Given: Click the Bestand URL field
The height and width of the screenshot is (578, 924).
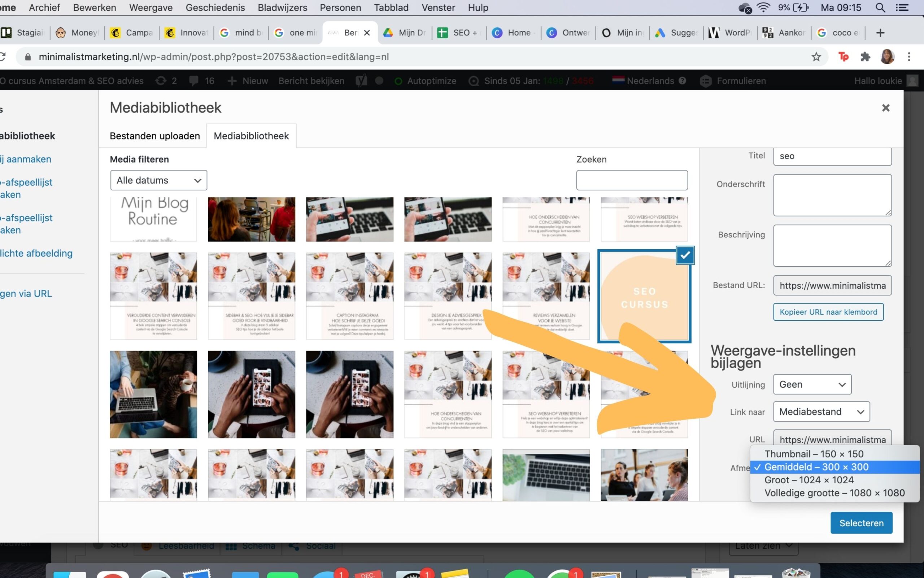Looking at the screenshot, I should pyautogui.click(x=832, y=285).
